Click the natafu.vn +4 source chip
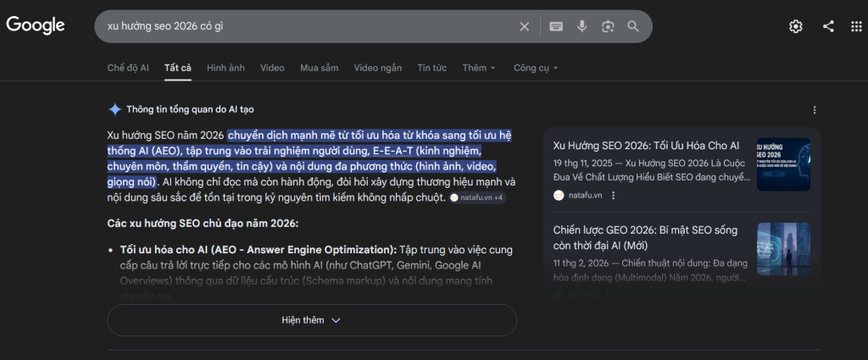Viewport: 868px width, 360px height. [x=477, y=197]
